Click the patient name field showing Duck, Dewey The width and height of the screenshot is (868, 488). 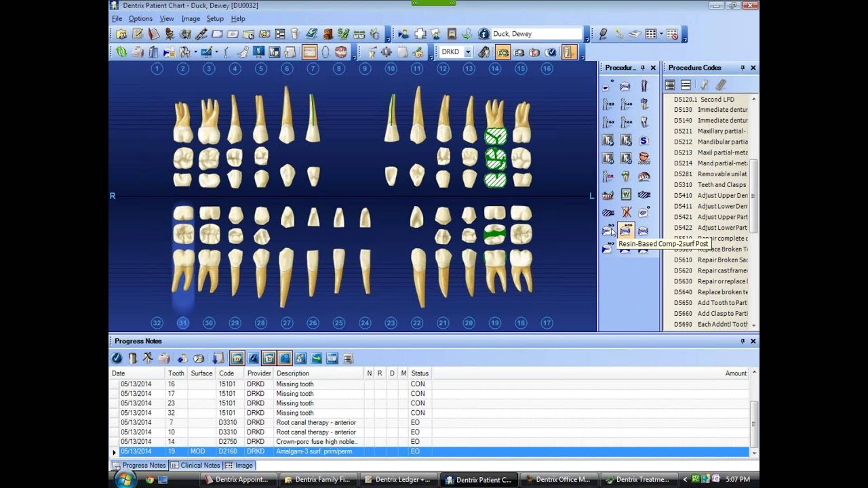click(x=536, y=34)
